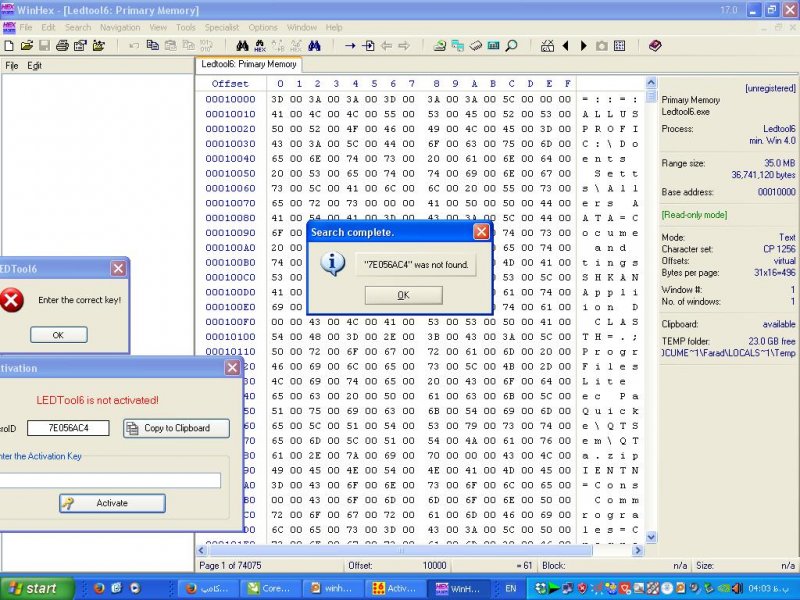Image resolution: width=800 pixels, height=600 pixels.
Task: Open the Edit menu in left panel
Action: (34, 65)
